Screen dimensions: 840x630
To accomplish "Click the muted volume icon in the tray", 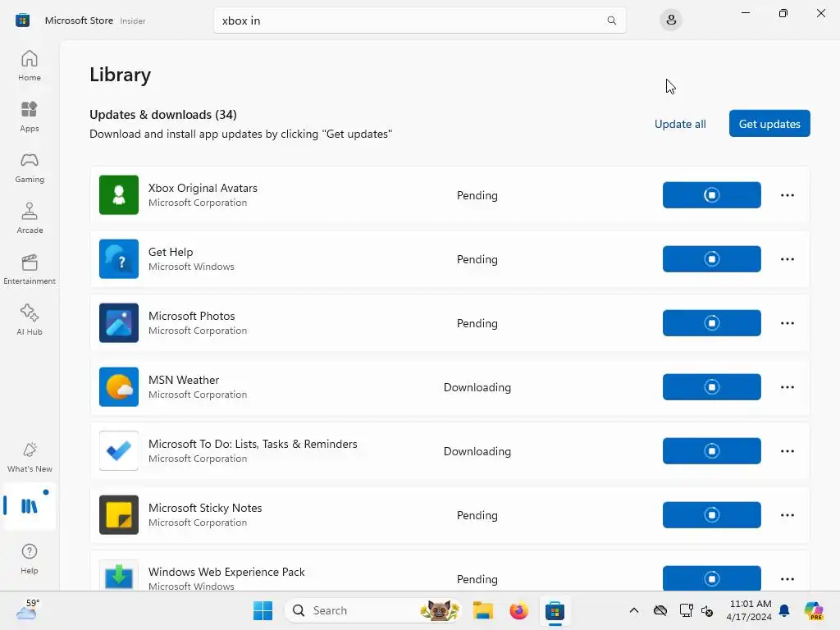I will (x=707, y=610).
